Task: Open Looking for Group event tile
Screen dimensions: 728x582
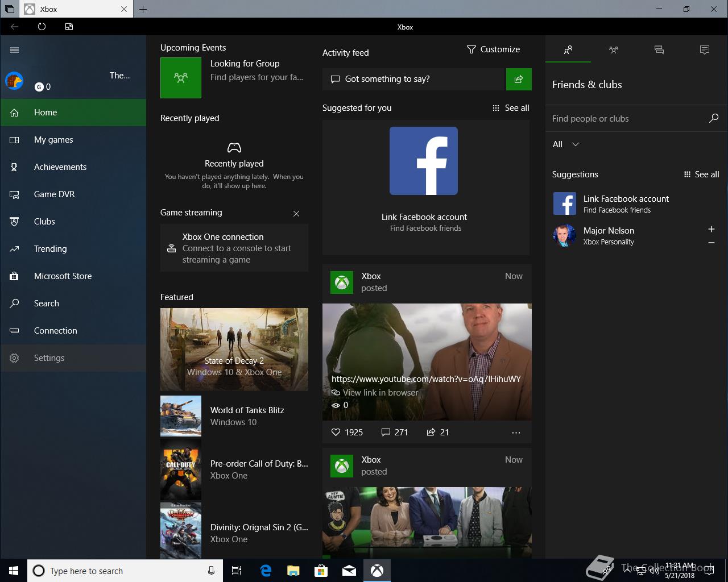Action: 181,78
